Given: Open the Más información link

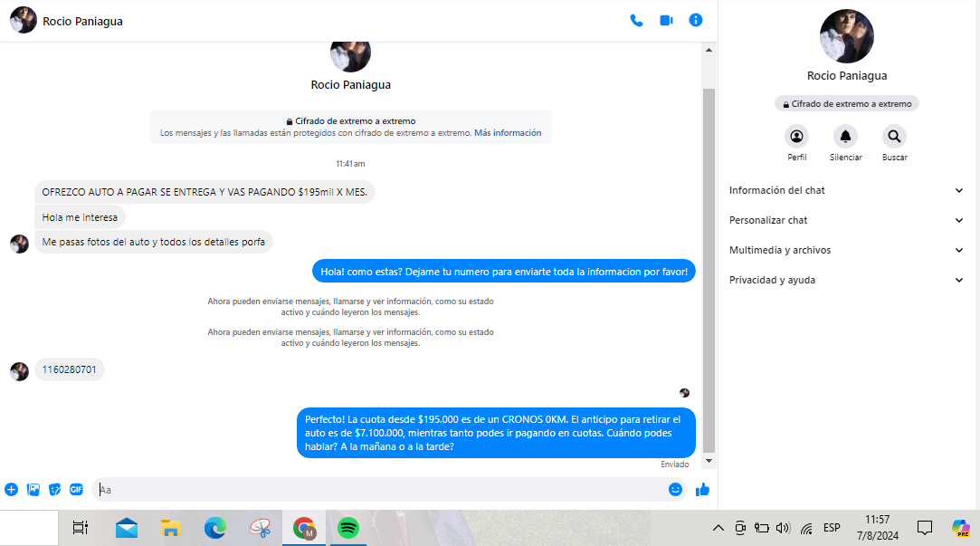Looking at the screenshot, I should [508, 133].
